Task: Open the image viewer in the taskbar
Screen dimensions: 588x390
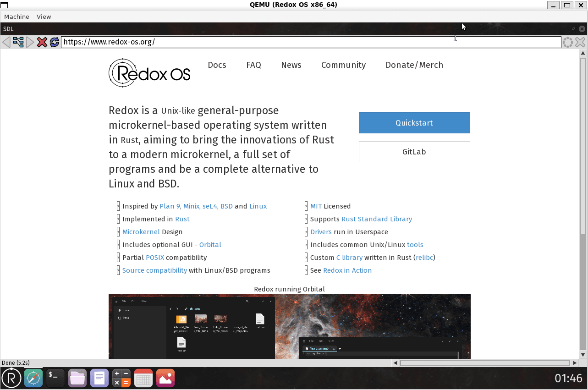Action: pyautogui.click(x=165, y=378)
